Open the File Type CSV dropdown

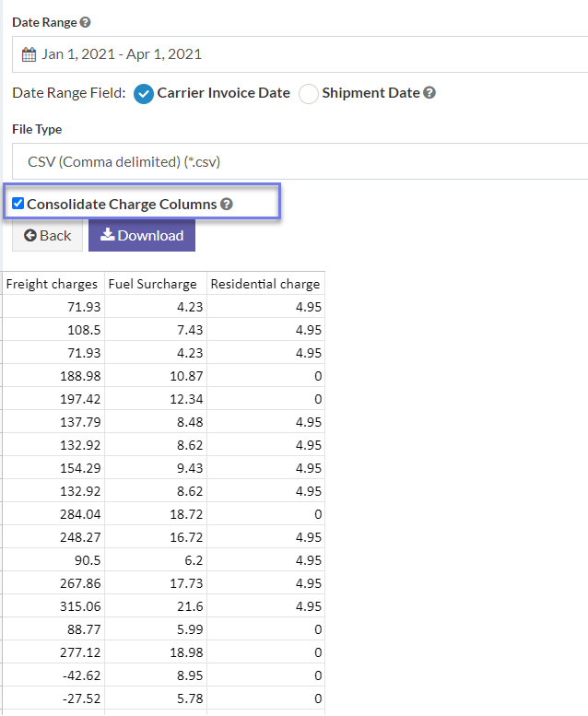300,161
